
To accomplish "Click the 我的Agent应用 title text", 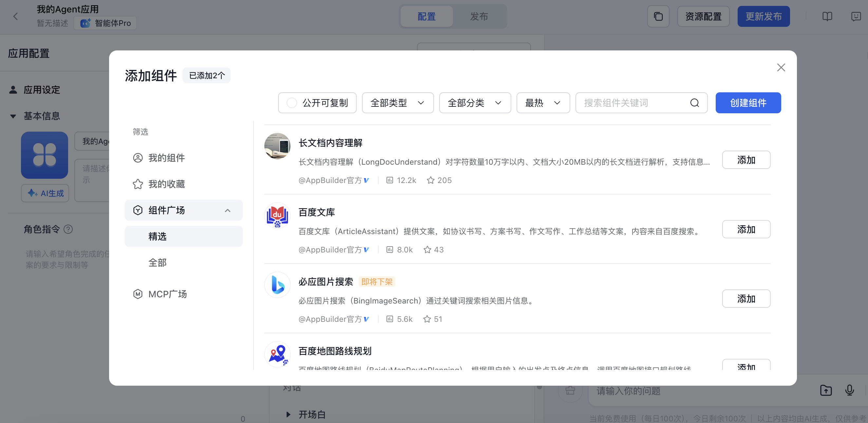I will [67, 9].
